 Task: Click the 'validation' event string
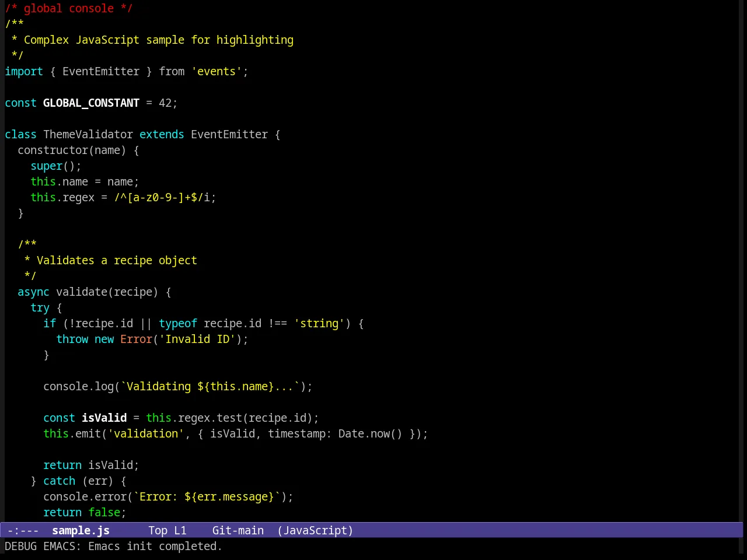click(x=146, y=433)
